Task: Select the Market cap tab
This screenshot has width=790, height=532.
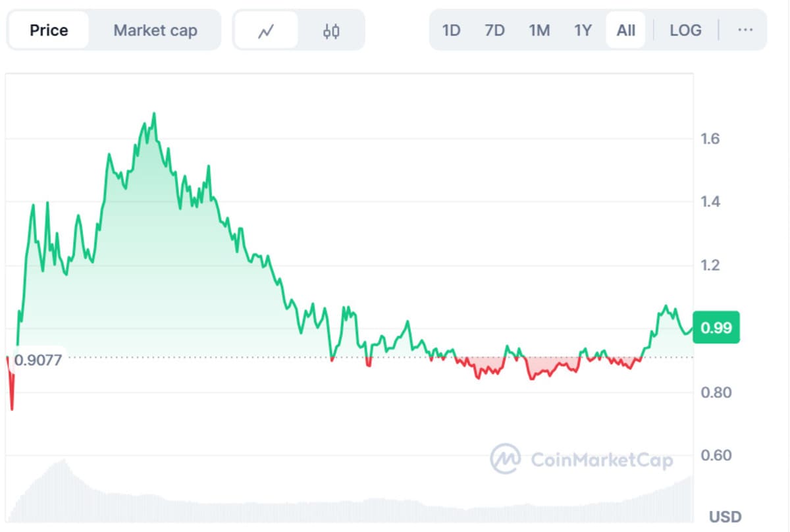Action: click(x=155, y=30)
